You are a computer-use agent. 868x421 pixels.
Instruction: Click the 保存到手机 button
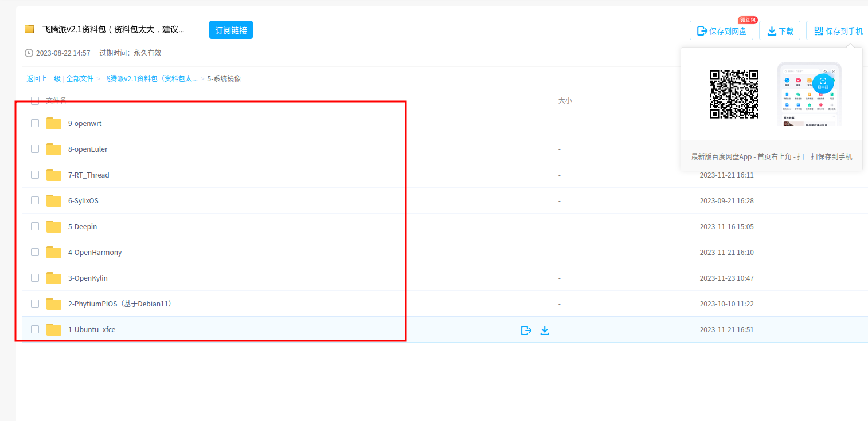(x=838, y=31)
